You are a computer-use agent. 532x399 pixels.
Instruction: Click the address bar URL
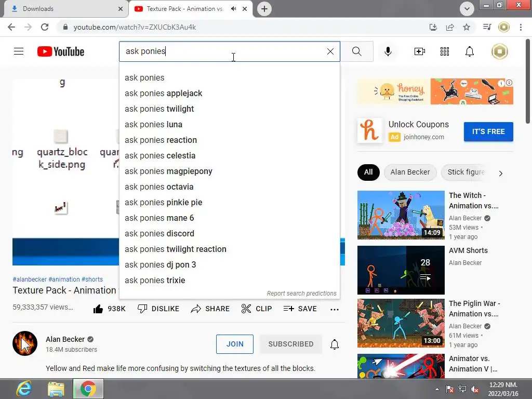tap(135, 27)
